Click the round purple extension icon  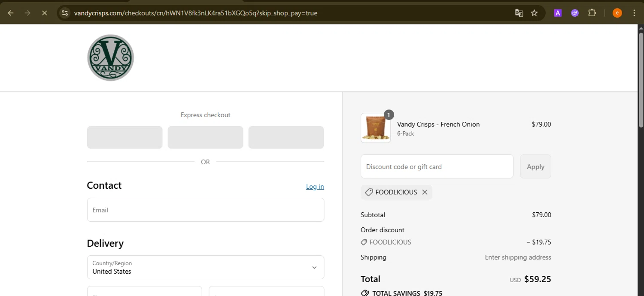[575, 13]
